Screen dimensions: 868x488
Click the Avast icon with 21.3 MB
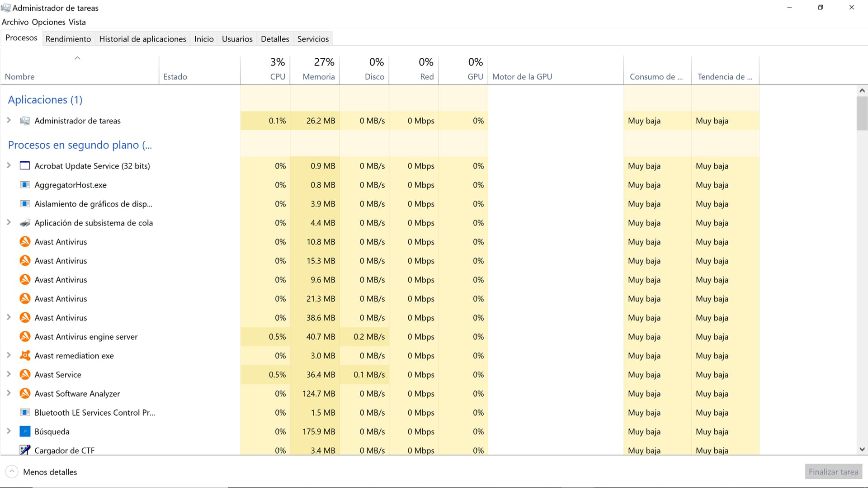[x=25, y=299]
